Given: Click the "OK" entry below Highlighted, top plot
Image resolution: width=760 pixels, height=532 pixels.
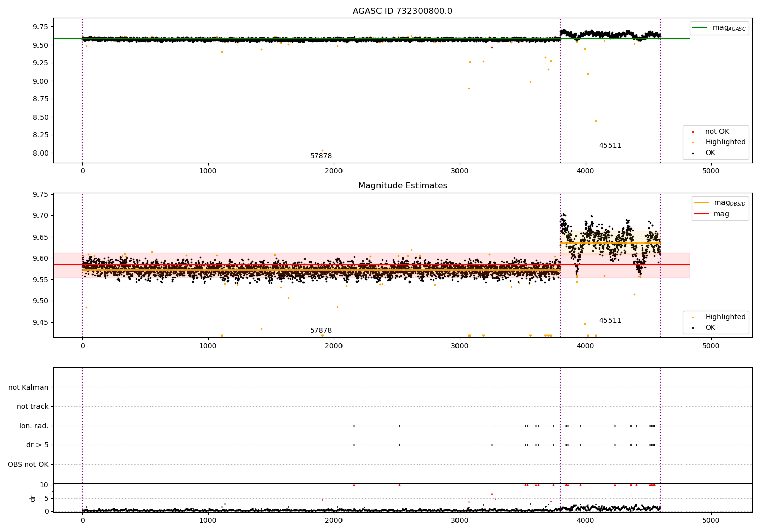Looking at the screenshot, I should (x=710, y=153).
